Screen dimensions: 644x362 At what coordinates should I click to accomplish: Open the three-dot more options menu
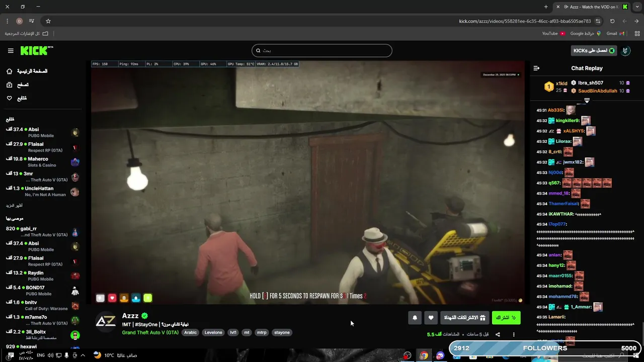(514, 334)
